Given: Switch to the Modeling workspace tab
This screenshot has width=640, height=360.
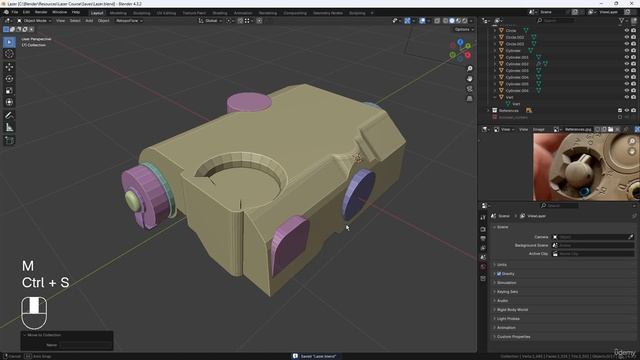Looking at the screenshot, I should [118, 13].
